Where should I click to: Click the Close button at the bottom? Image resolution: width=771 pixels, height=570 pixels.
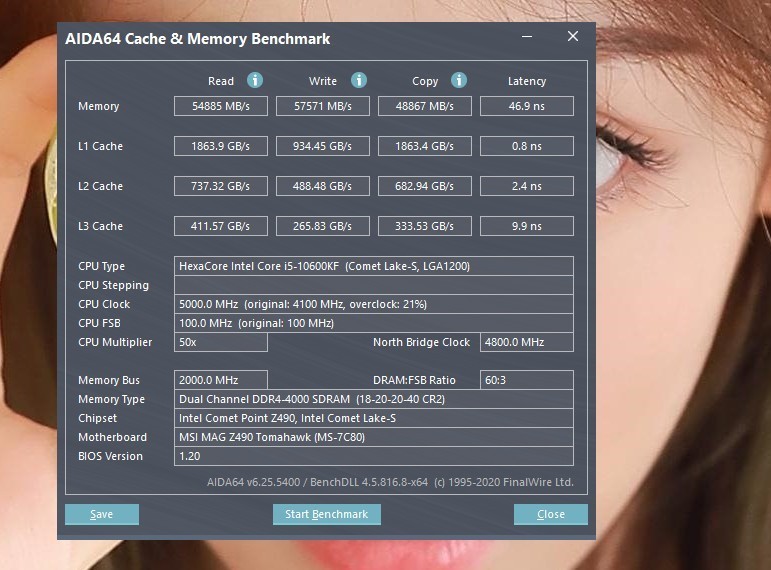pos(550,514)
